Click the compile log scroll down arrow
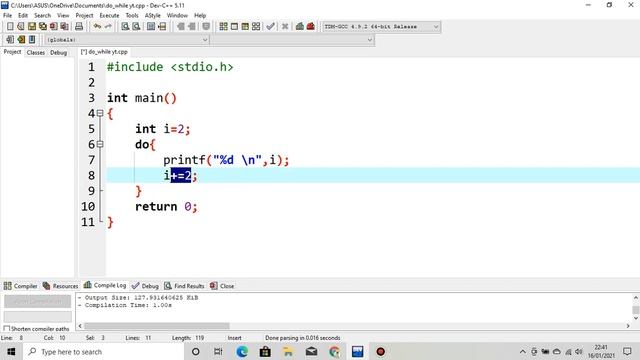Viewport: 640px width, 360px height. (x=636, y=319)
